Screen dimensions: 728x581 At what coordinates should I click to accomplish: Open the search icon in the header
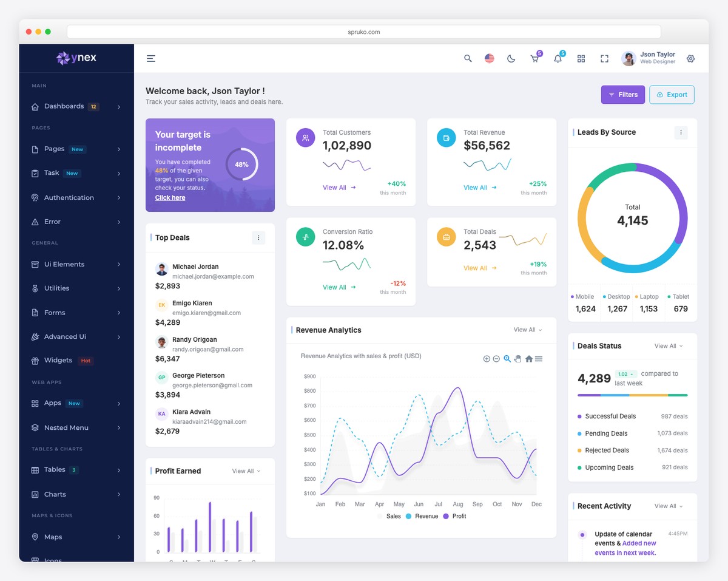point(467,58)
